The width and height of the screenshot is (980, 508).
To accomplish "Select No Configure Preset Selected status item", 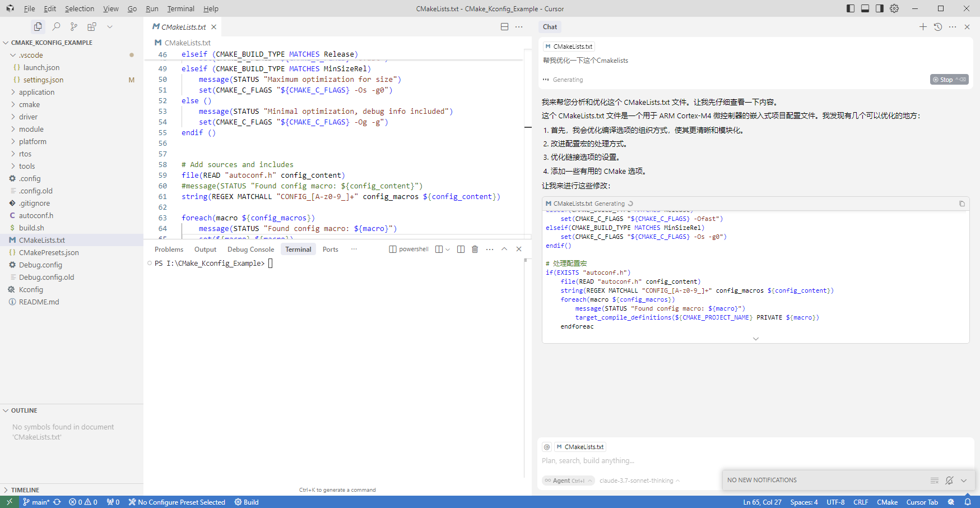I will pyautogui.click(x=177, y=502).
